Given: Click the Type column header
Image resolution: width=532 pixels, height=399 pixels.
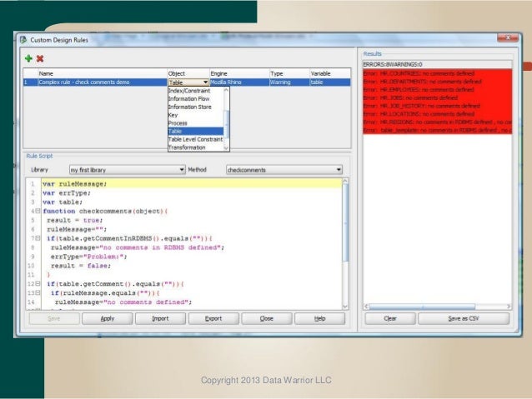Looking at the screenshot, I should [289, 73].
